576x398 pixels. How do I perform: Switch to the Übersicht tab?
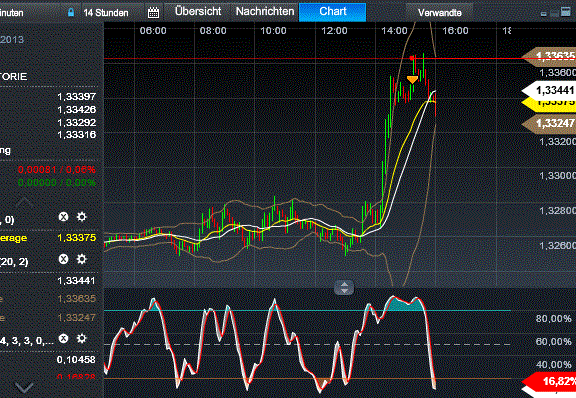point(198,11)
